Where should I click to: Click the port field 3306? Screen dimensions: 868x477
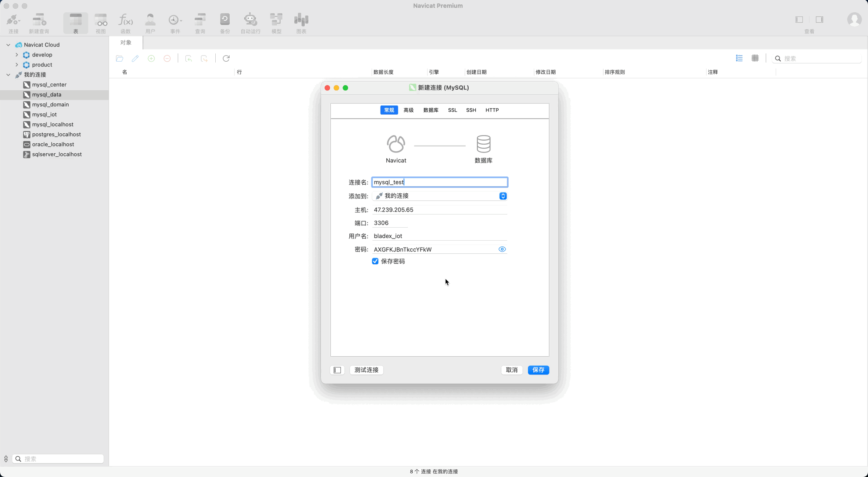pos(390,223)
